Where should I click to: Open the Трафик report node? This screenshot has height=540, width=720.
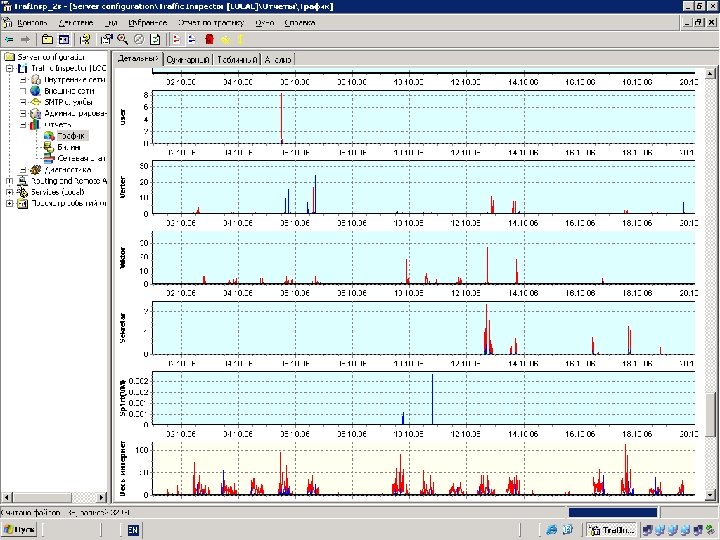click(70, 135)
